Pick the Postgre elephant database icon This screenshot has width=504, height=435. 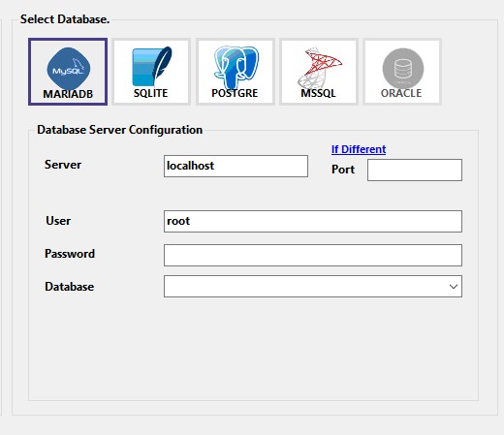click(235, 72)
